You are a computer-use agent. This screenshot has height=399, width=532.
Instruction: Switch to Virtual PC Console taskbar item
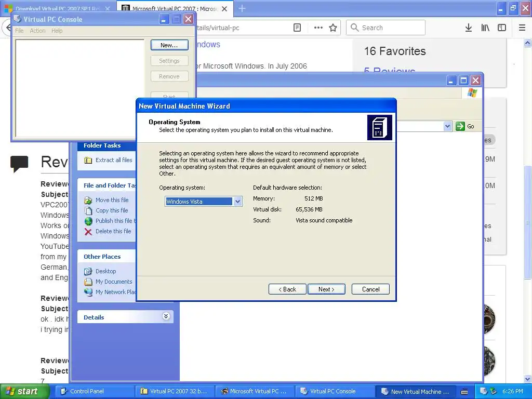point(335,392)
